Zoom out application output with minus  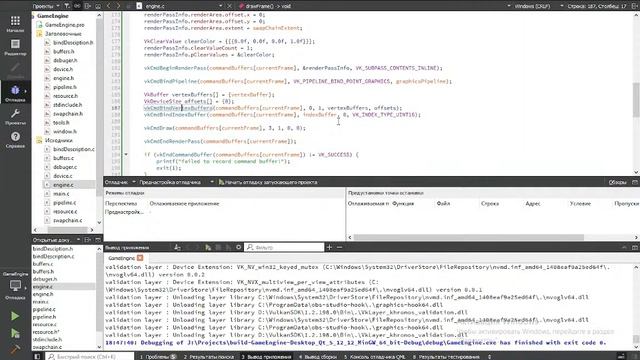(x=339, y=247)
